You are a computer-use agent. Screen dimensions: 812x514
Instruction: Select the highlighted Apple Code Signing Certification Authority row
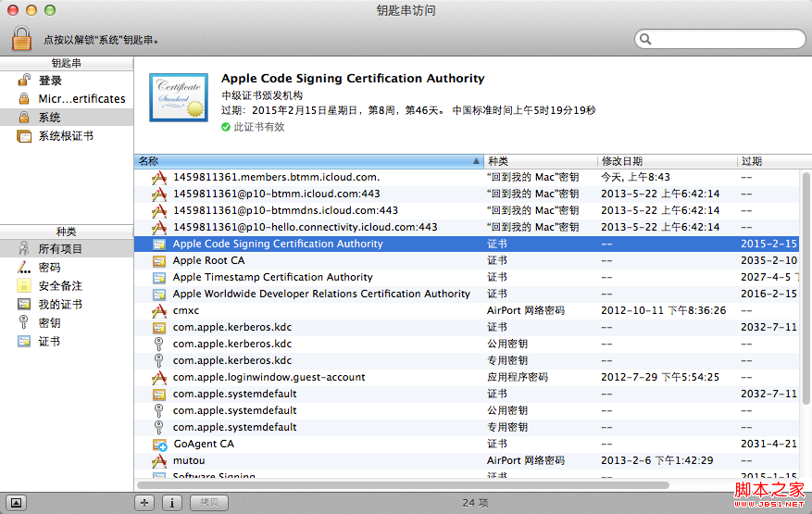point(467,244)
